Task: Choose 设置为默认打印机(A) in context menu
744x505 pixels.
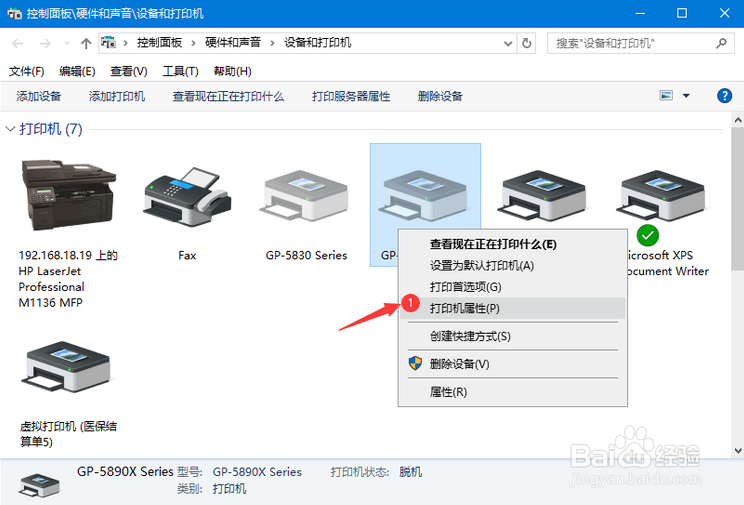Action: pos(512,265)
